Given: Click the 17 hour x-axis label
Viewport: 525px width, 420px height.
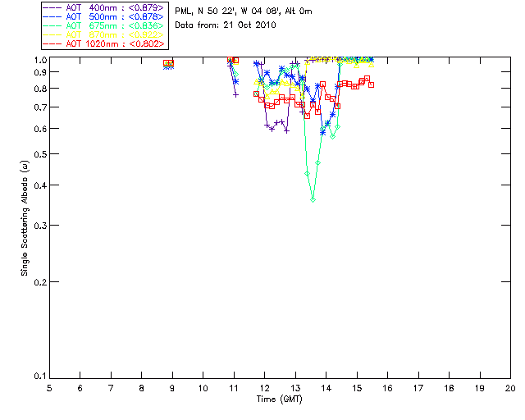Looking at the screenshot, I should [418, 388].
